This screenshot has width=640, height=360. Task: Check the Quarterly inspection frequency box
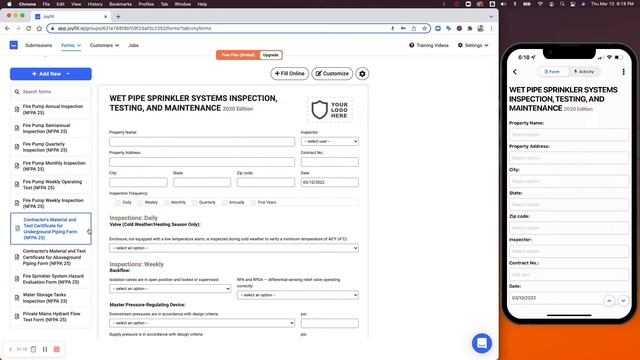tap(195, 202)
